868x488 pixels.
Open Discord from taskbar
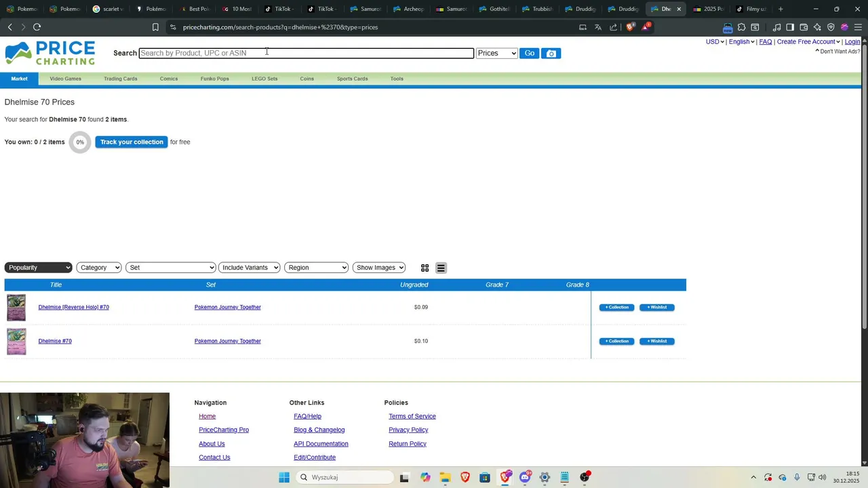click(525, 477)
